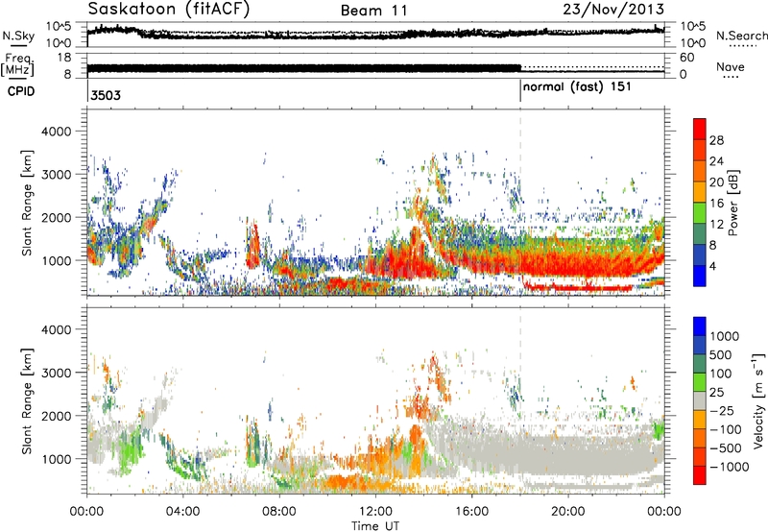
Task: Click the 'Nave' legend label
Action: [x=731, y=66]
